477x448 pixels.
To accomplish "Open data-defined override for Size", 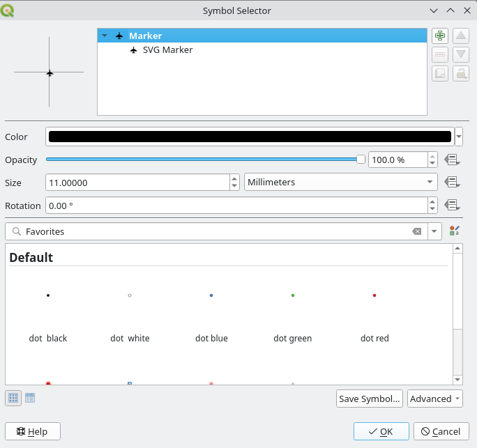I will 452,183.
